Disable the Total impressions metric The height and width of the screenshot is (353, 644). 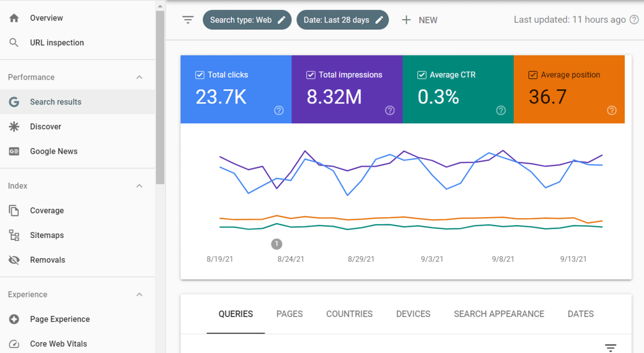tap(311, 75)
